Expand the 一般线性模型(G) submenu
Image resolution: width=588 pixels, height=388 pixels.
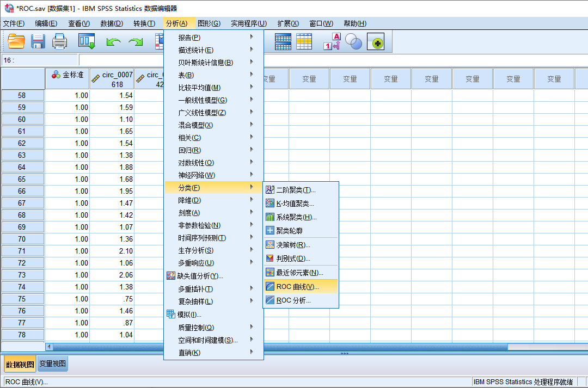(x=214, y=100)
